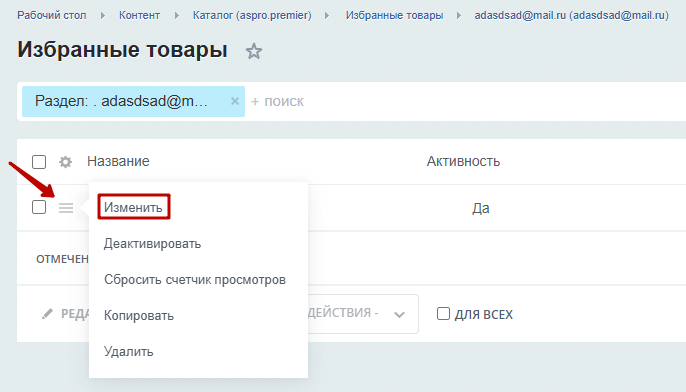Image resolution: width=686 pixels, height=392 pixels.
Task: Open Контент breadcrumb link
Action: click(139, 15)
